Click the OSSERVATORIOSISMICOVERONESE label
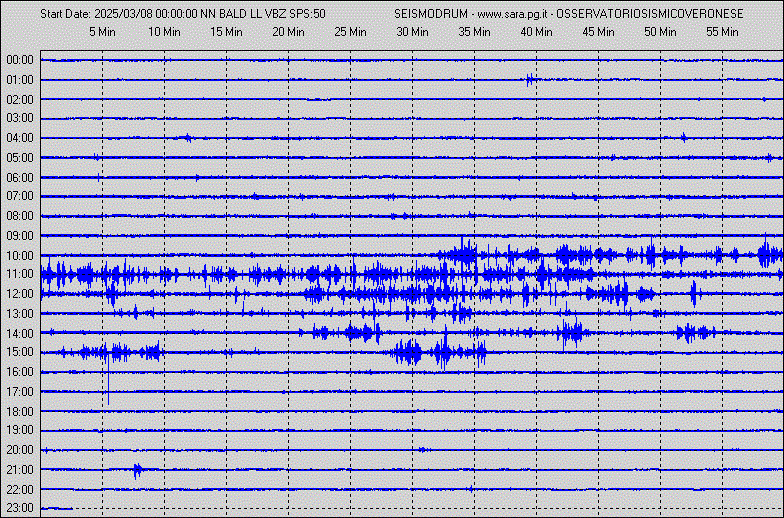 click(650, 14)
